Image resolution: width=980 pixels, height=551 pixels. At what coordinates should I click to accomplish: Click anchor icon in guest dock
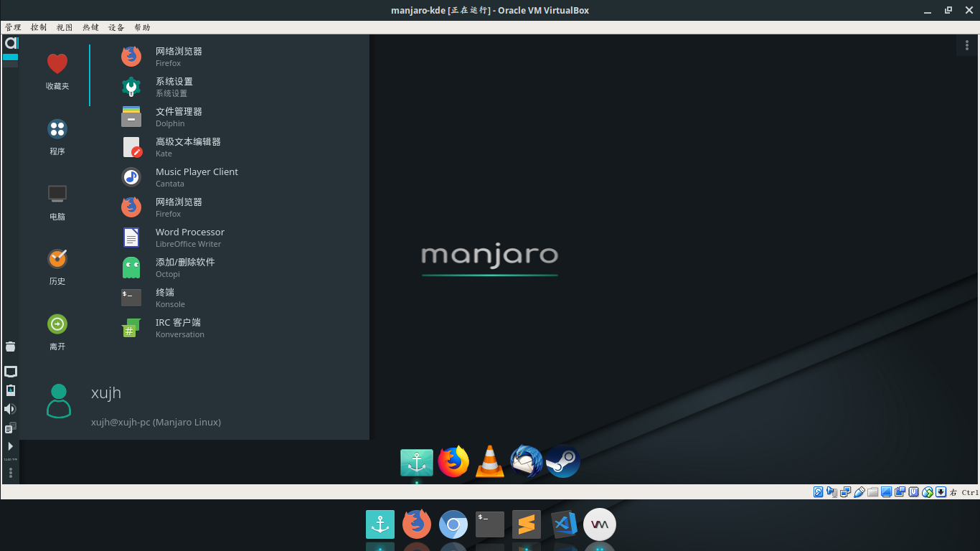tap(417, 463)
